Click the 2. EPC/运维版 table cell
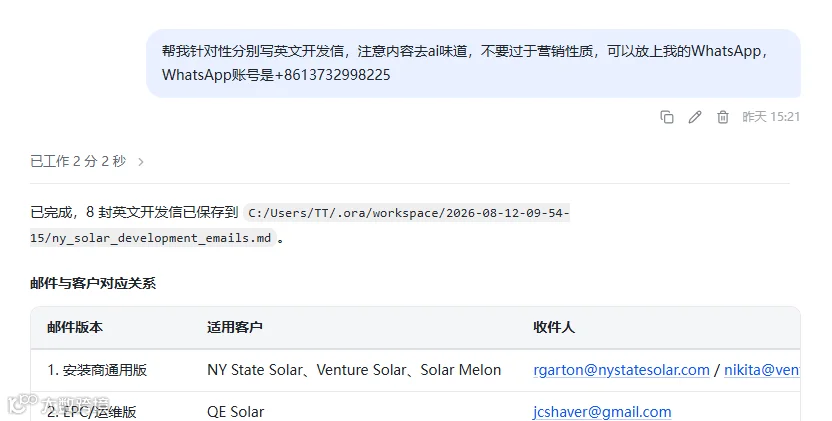 tap(92, 412)
